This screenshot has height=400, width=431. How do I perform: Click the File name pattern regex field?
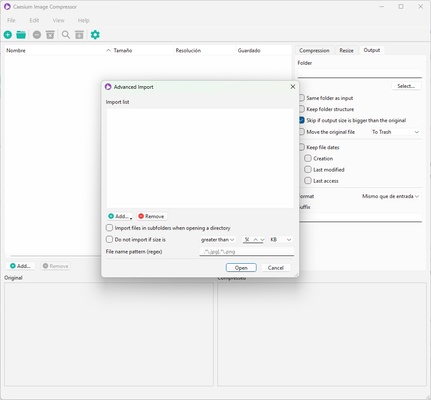[x=247, y=252]
